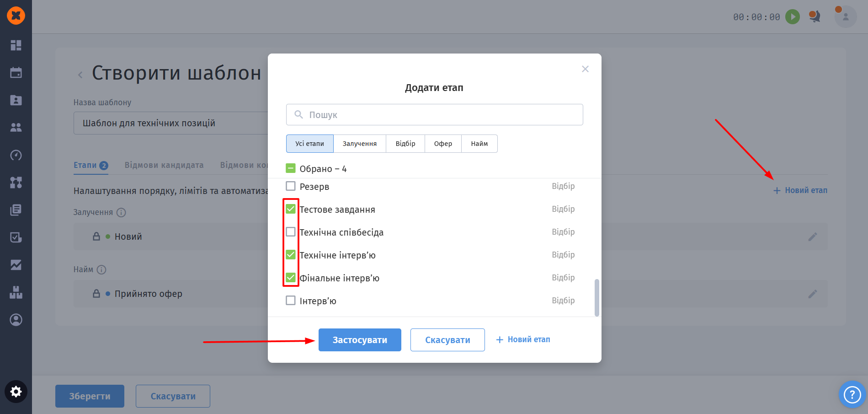Click the green play timer button
868x414 pixels.
coord(793,17)
